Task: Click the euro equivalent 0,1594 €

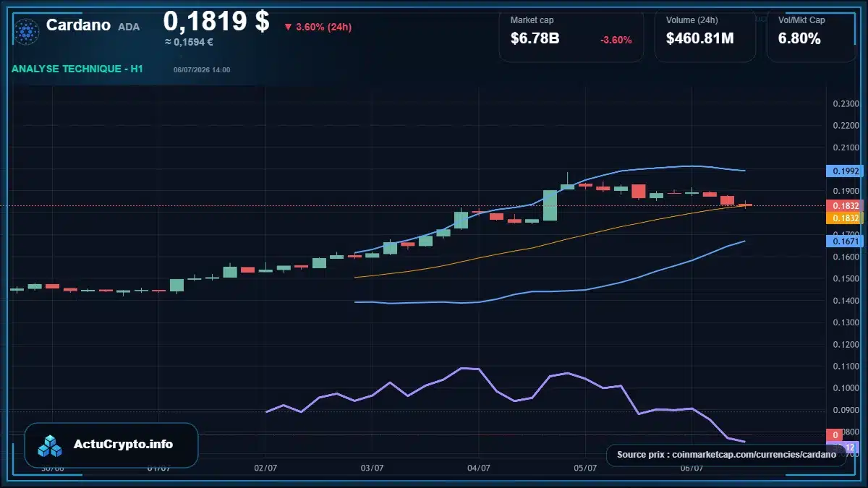Action: [x=188, y=42]
